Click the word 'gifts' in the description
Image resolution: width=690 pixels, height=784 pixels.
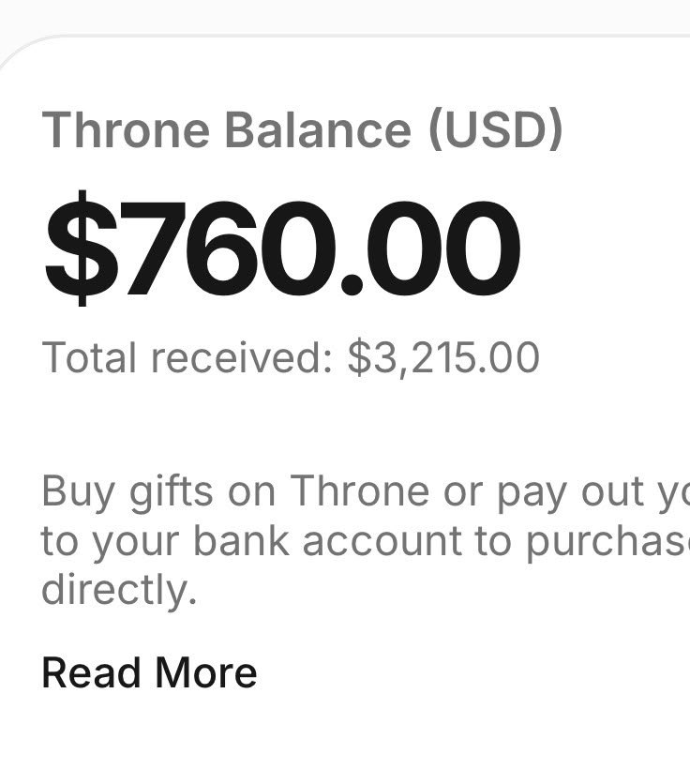(172, 492)
